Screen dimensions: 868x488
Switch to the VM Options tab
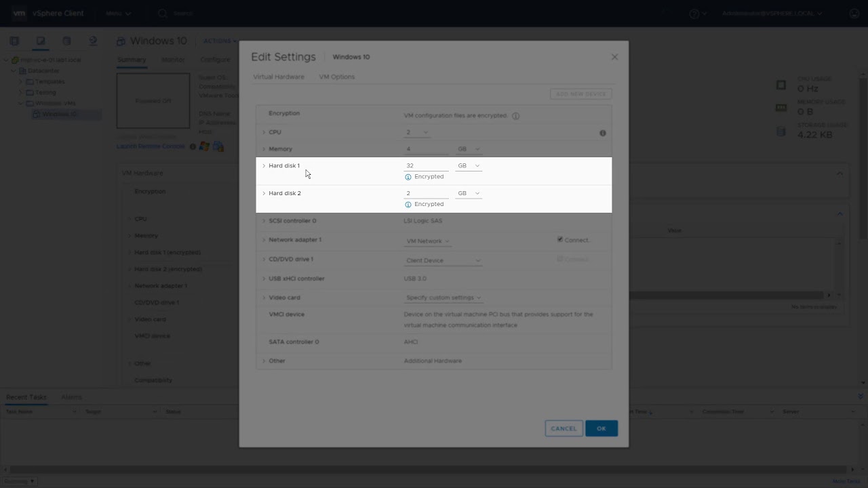(336, 77)
